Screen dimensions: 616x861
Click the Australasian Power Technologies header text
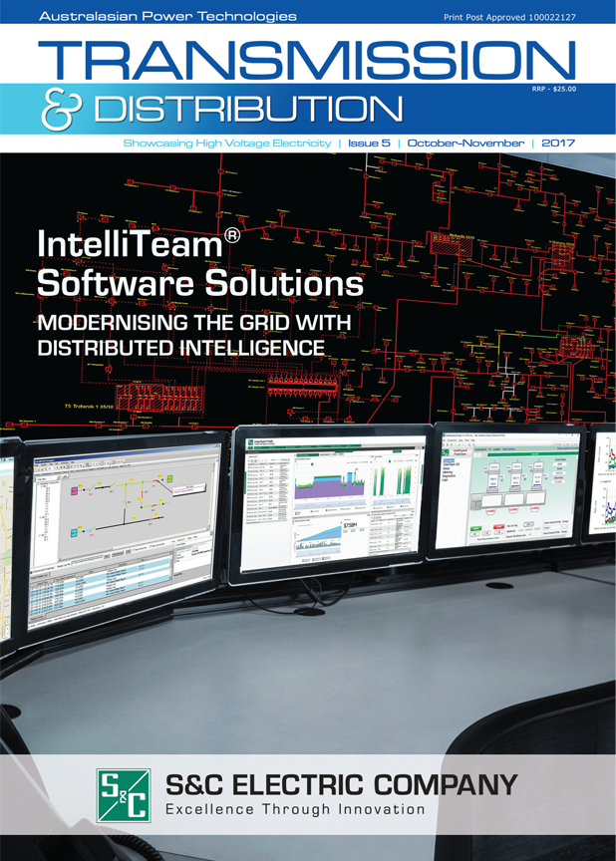[167, 17]
